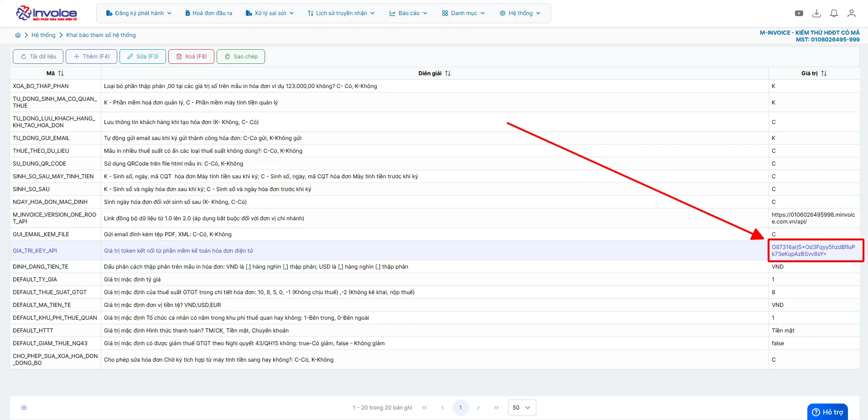Open the list menu icon in footer
The width and height of the screenshot is (868, 420).
tap(24, 408)
